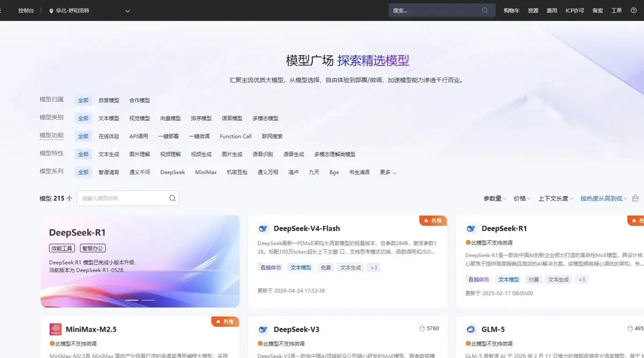The image size is (644, 358).
Task: Open the 价格 sort dropdown
Action: 522,198
